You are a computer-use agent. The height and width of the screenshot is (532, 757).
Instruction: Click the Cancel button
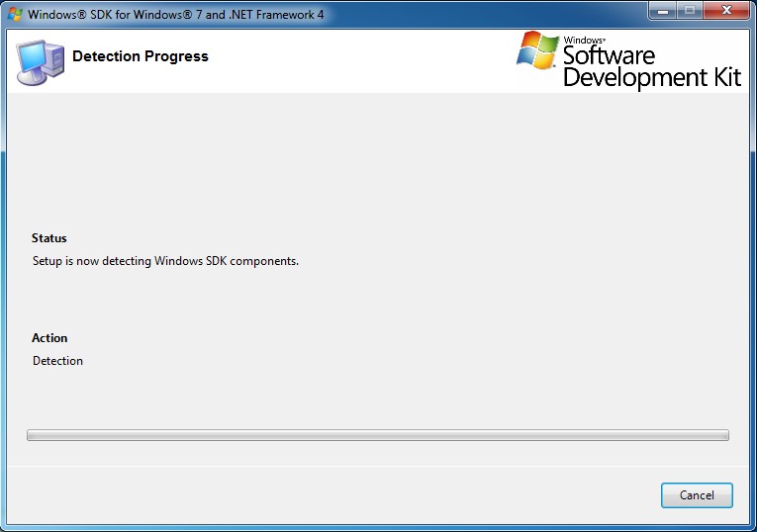pos(697,495)
